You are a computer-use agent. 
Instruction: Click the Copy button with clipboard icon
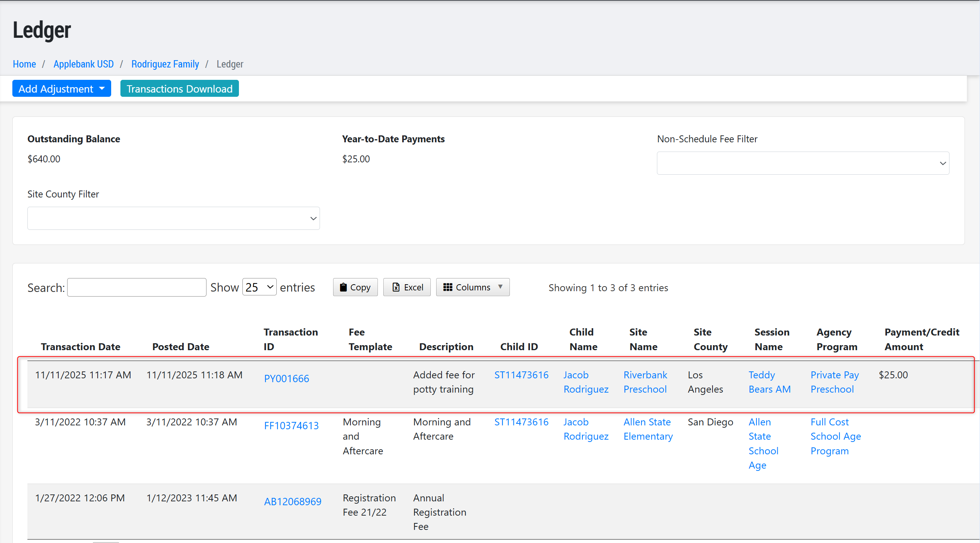[x=355, y=287]
